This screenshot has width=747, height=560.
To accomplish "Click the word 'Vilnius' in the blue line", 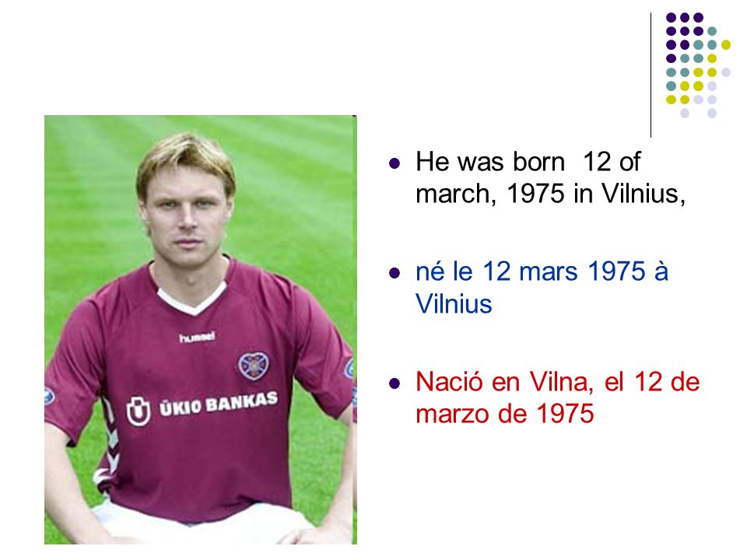I will pyautogui.click(x=454, y=304).
